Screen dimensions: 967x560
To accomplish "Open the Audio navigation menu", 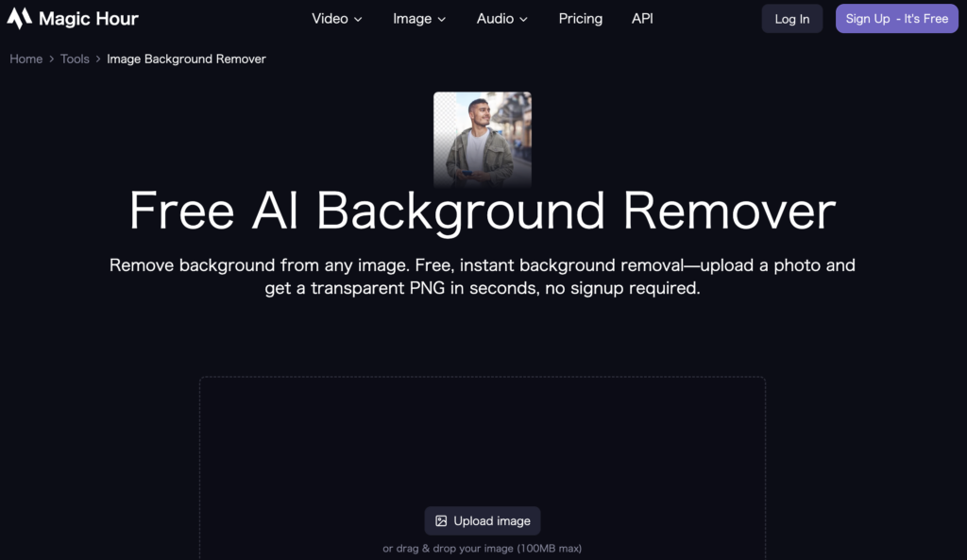I will pos(495,19).
